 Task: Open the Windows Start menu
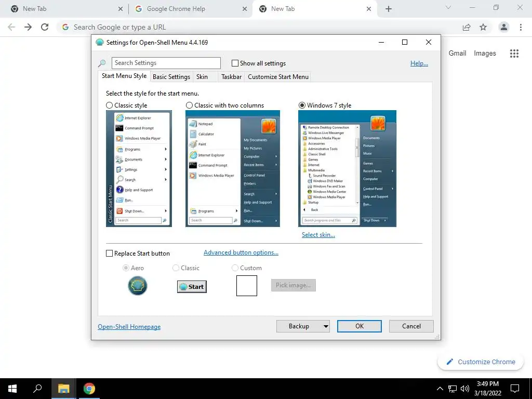(x=12, y=389)
